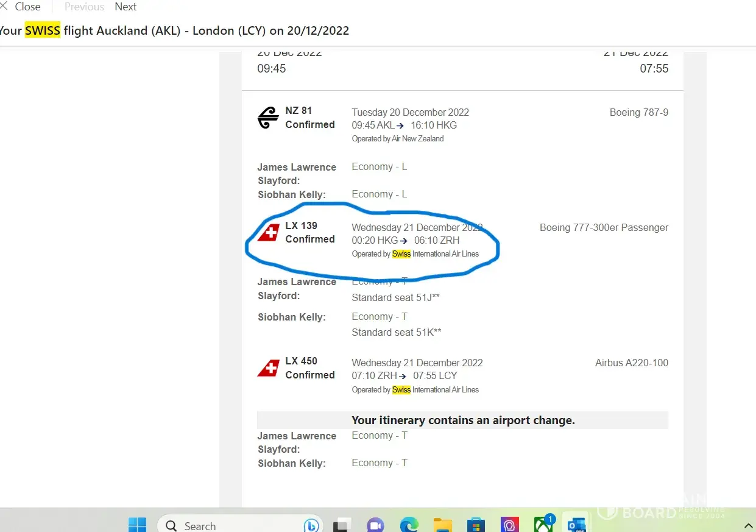The image size is (756, 532).
Task: Click the 00:20 HKG to 06:10 ZRH times
Action: (406, 240)
